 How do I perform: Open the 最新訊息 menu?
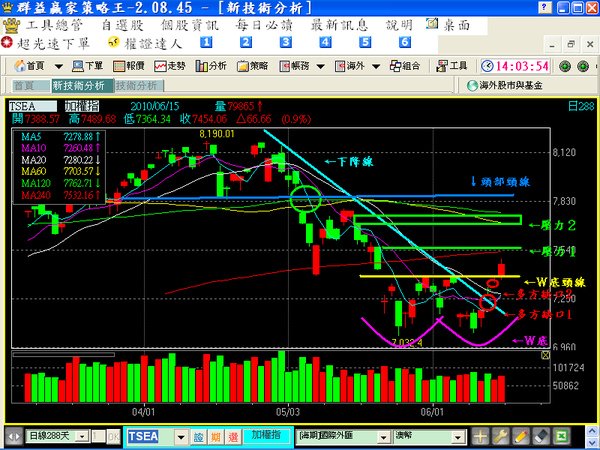339,26
